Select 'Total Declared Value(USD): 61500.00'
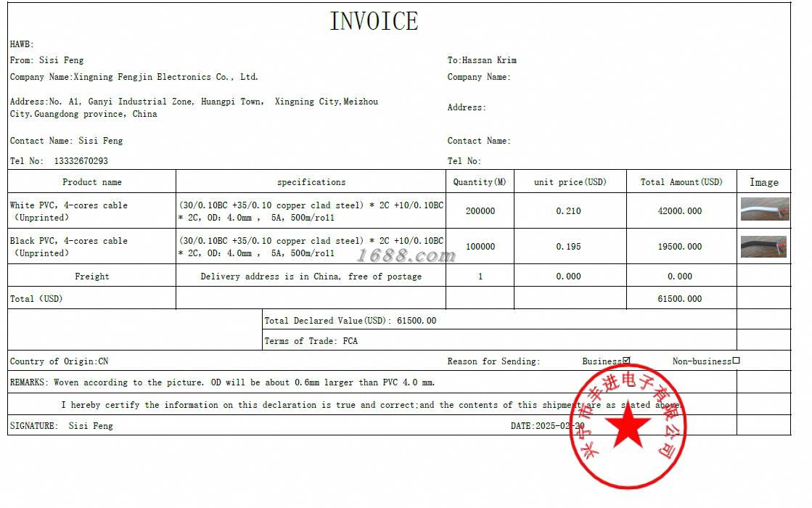Viewport: 812px width, 508px height. point(350,321)
